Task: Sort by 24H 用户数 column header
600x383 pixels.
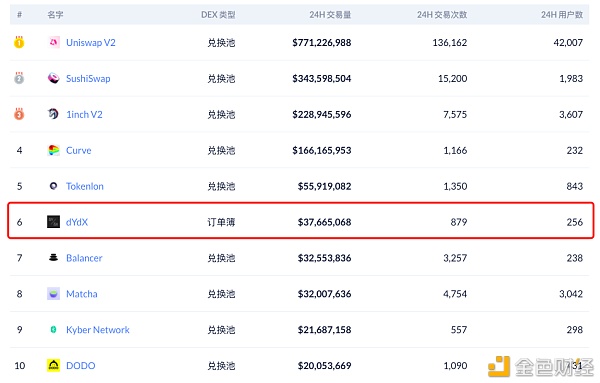Action: click(x=562, y=15)
